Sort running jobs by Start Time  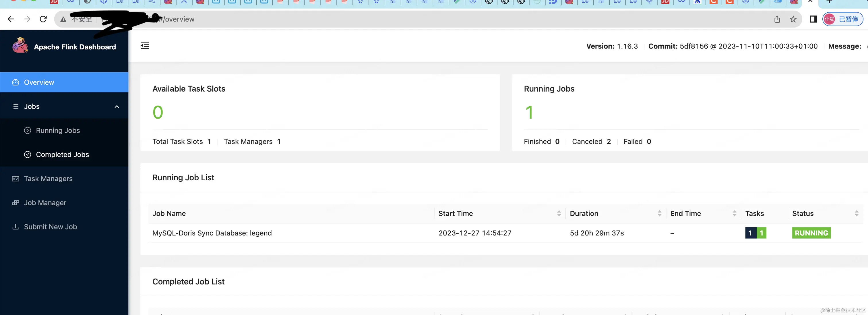tap(559, 213)
